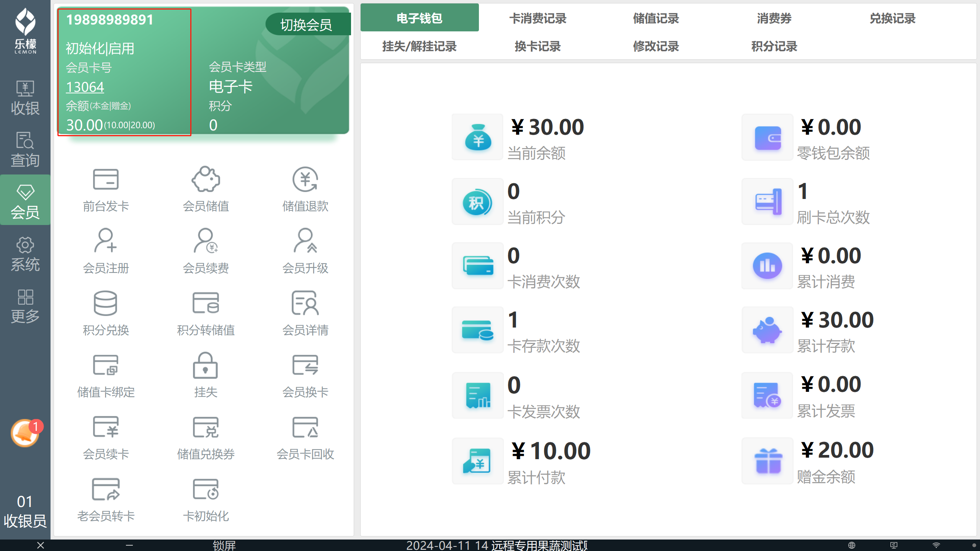The image size is (980, 551).
Task: Click the 前台发卡 icon
Action: [106, 179]
